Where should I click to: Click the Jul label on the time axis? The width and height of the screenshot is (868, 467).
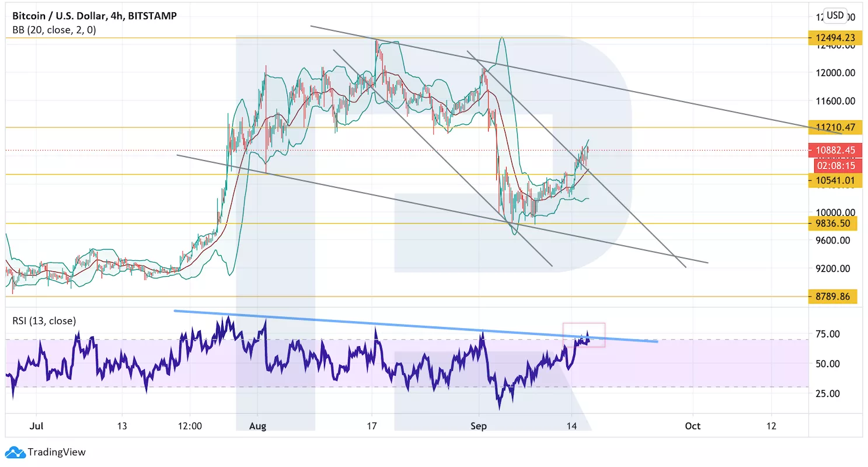click(x=36, y=426)
